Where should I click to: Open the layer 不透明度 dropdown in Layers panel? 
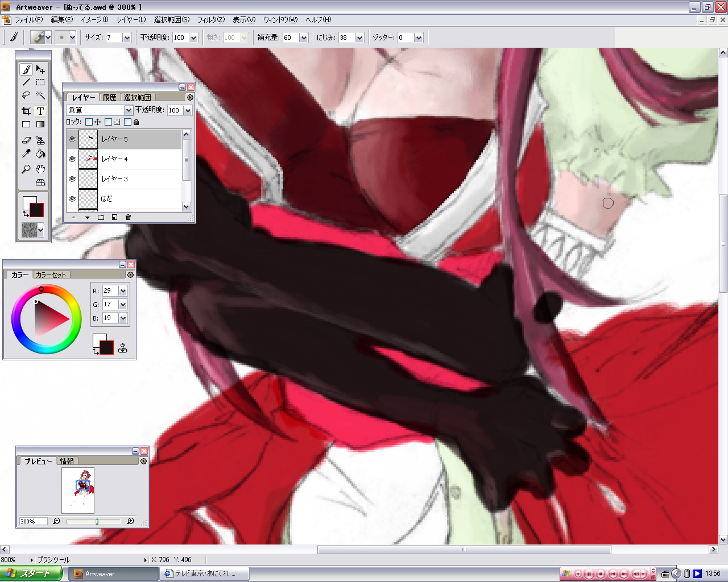click(x=188, y=110)
